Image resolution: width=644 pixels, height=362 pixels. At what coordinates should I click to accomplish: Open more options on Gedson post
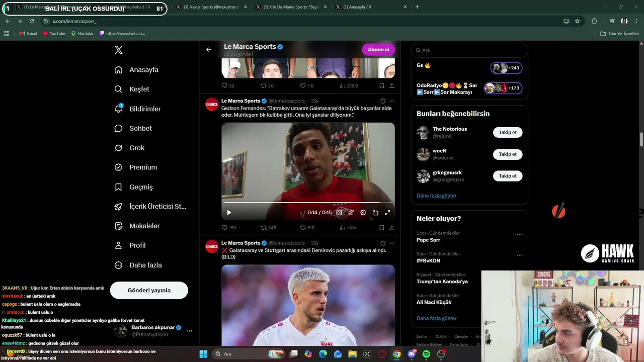coord(392,101)
